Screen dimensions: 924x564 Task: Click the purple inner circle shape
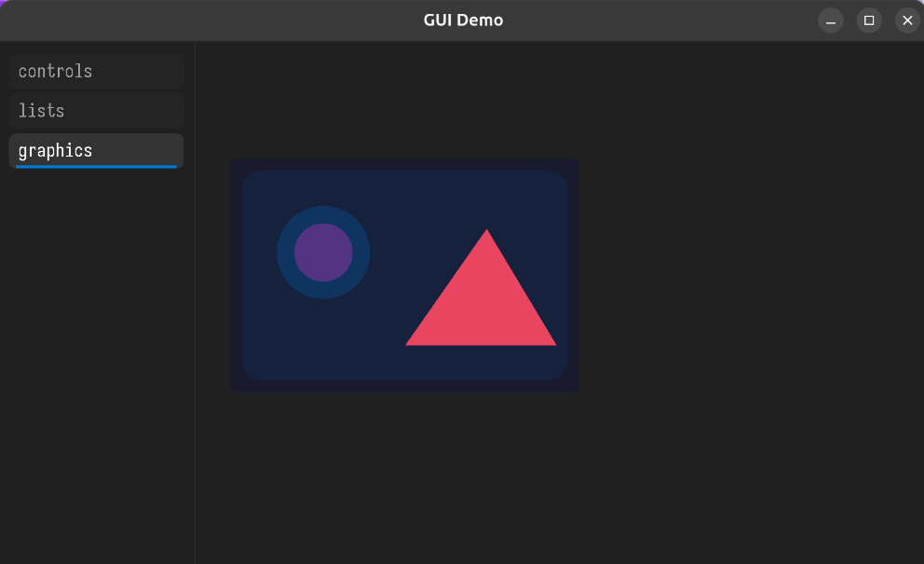[x=323, y=253]
